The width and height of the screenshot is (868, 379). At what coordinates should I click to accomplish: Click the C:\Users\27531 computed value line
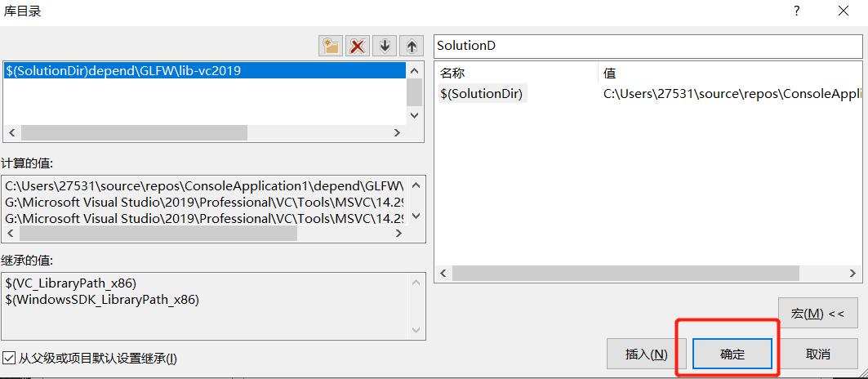coord(205,185)
